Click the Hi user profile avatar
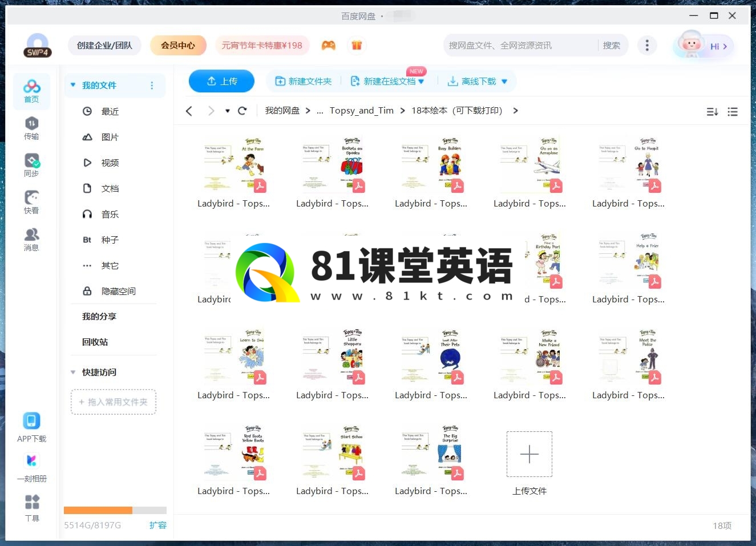 (x=703, y=46)
